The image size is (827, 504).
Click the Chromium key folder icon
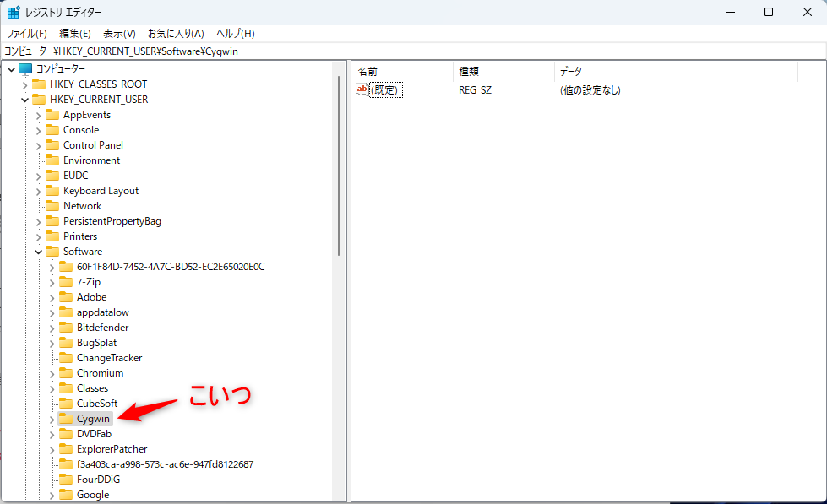[x=65, y=373]
